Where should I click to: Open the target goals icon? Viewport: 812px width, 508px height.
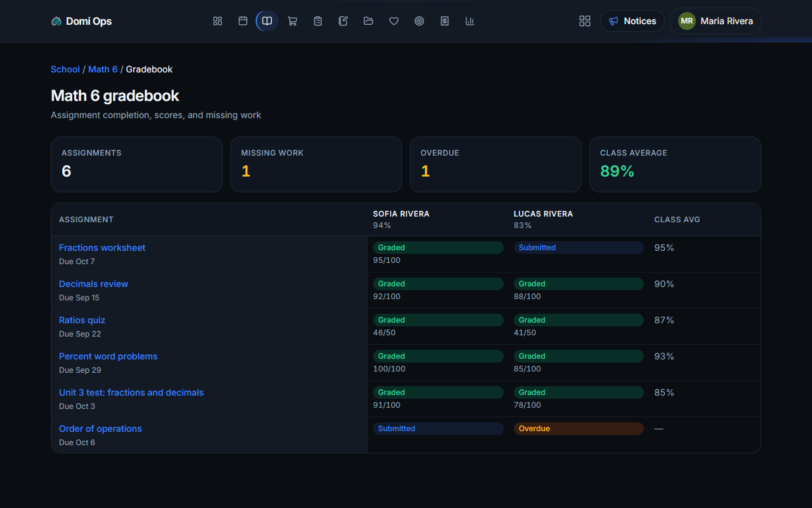point(419,21)
